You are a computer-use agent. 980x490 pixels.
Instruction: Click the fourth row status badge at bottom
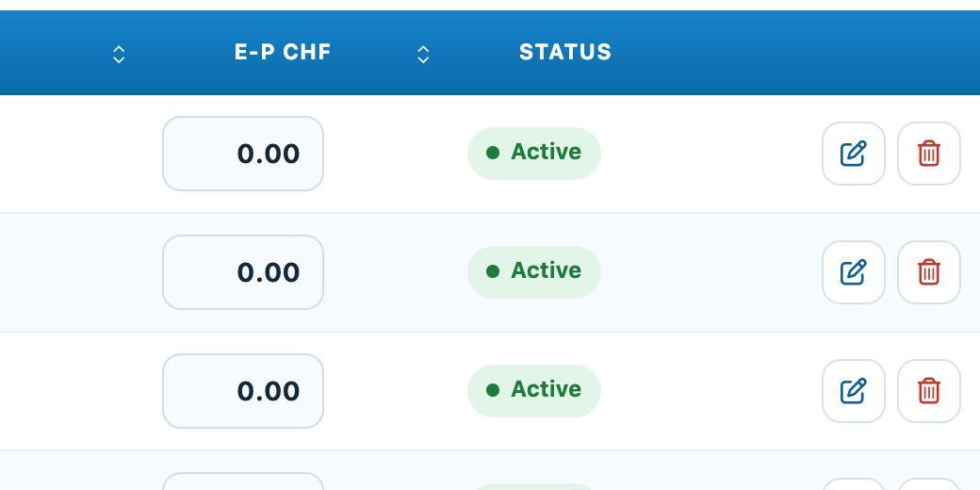(533, 487)
